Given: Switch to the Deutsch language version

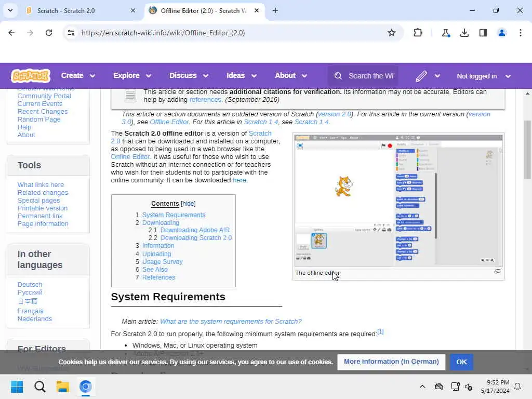Looking at the screenshot, I should (x=30, y=285).
